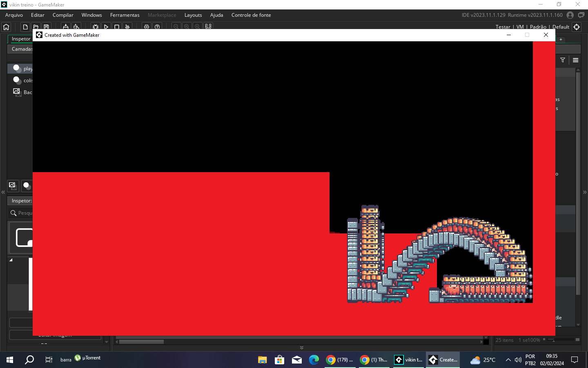Open uTorrent from the taskbar
Image resolution: width=588 pixels, height=368 pixels.
(87, 358)
